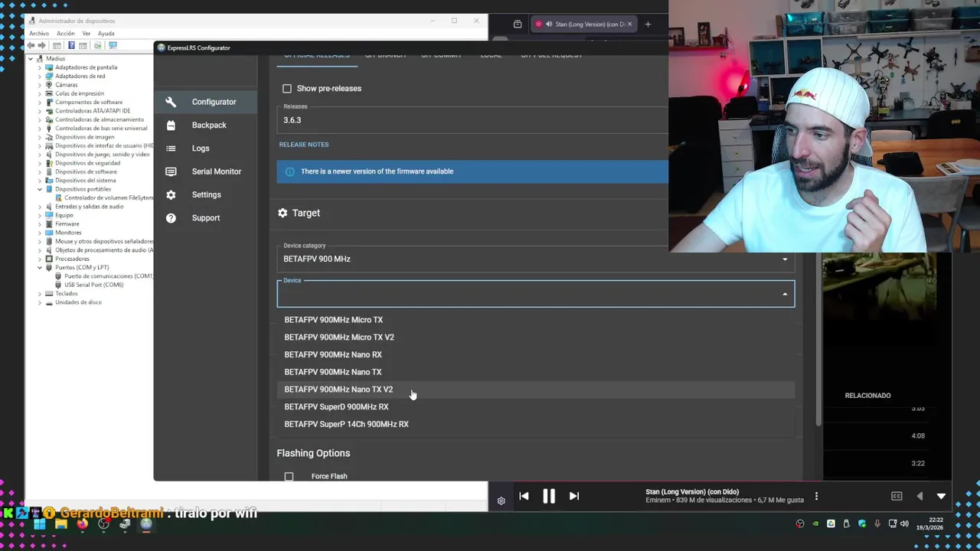Open Archivo menu in Device Manager
Image resolution: width=980 pixels, height=551 pixels.
39,34
